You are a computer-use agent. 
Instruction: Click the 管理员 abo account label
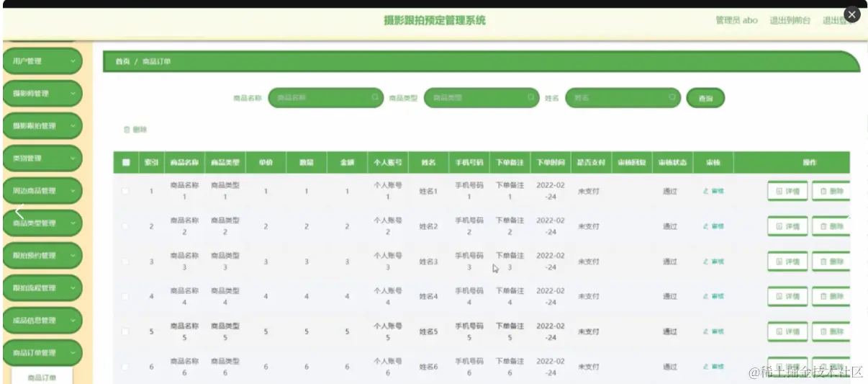coord(736,20)
